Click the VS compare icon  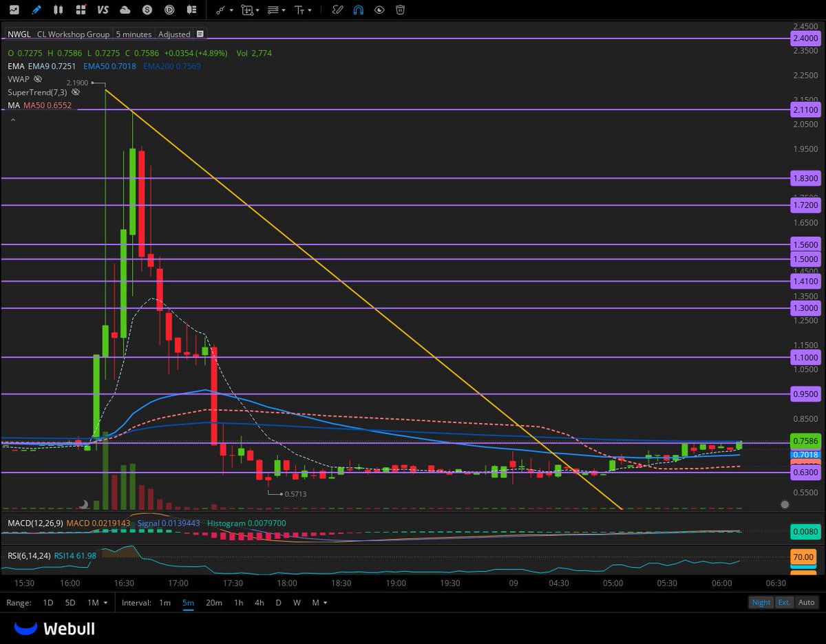103,10
